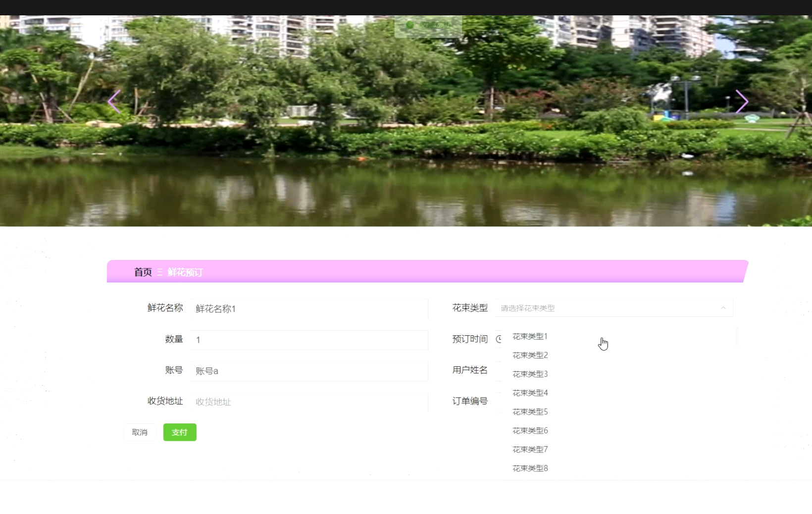
Task: Click the carousel previous arrow
Action: tap(114, 102)
